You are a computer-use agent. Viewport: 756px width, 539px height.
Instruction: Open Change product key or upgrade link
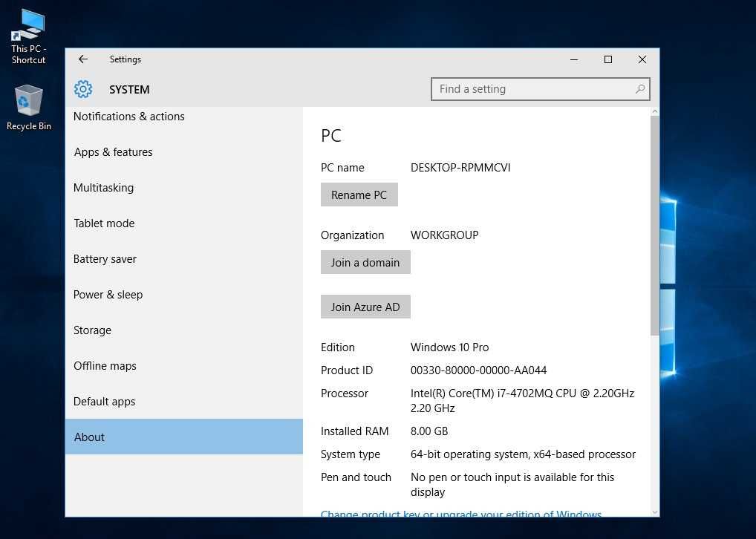pos(461,514)
